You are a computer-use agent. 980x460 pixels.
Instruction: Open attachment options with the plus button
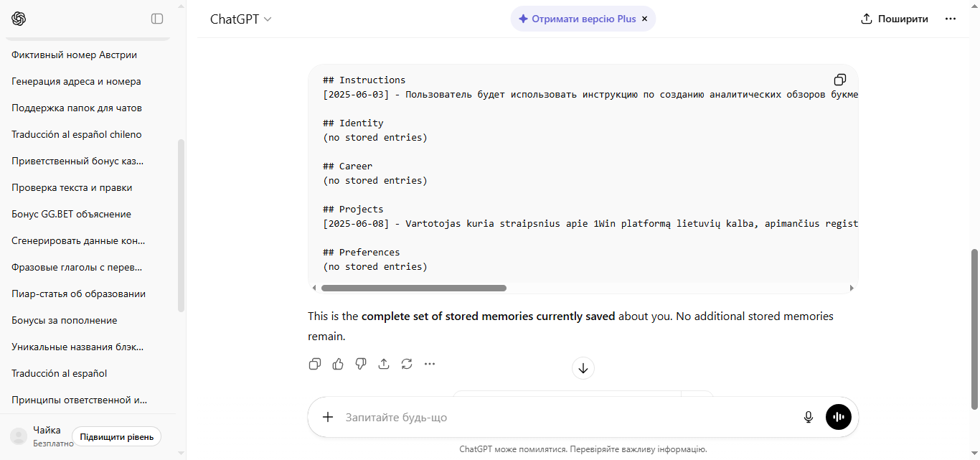point(328,417)
